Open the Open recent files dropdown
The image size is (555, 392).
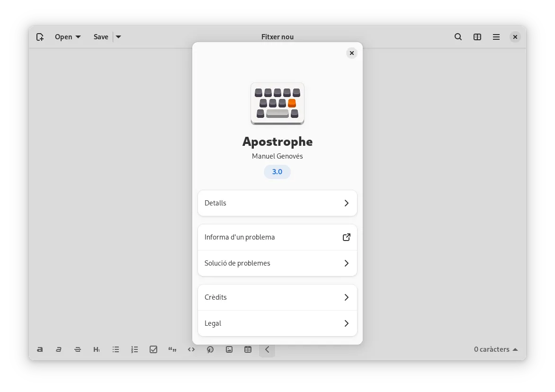click(x=68, y=37)
